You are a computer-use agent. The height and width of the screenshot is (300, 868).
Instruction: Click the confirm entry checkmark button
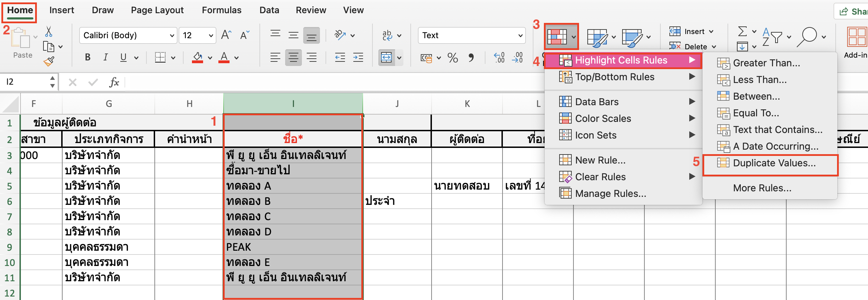[93, 82]
